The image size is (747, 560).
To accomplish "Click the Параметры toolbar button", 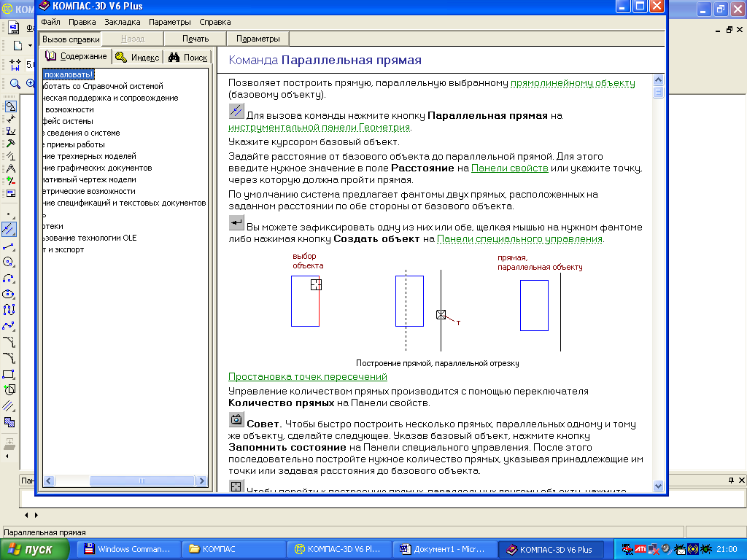I will point(258,39).
